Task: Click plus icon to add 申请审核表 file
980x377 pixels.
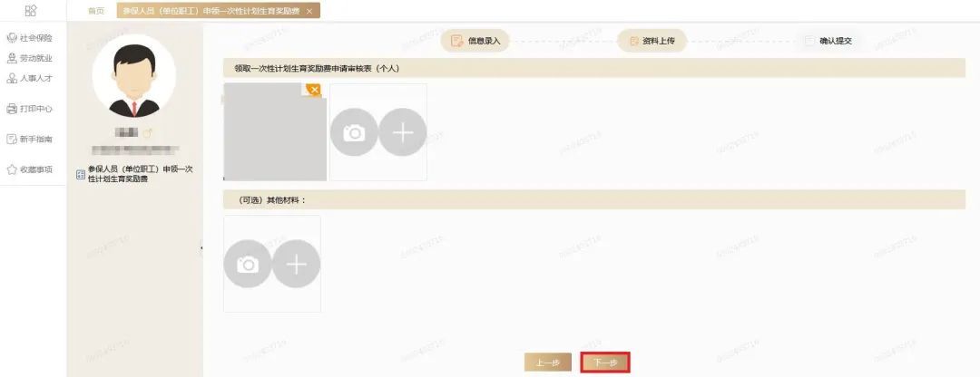Action: (x=403, y=132)
